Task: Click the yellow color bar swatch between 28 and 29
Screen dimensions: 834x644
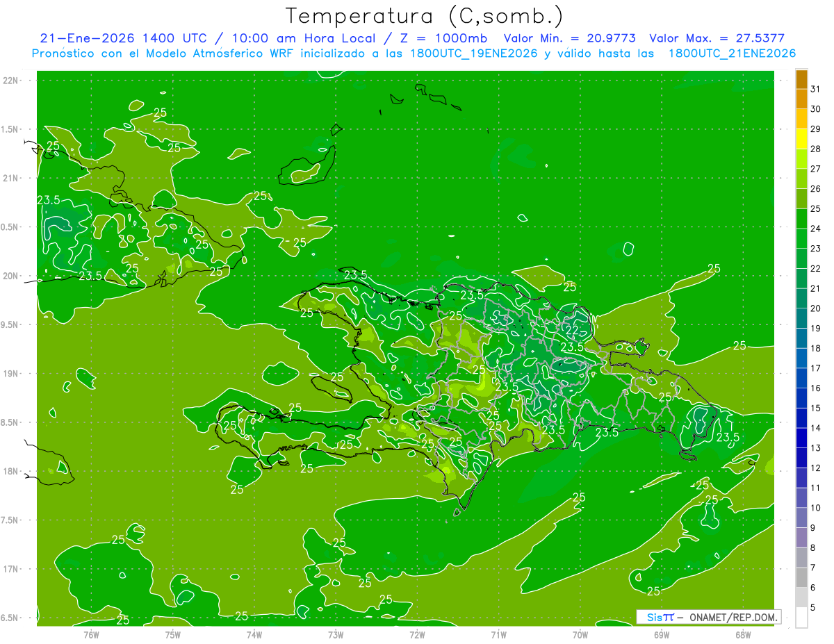Action: click(x=801, y=139)
